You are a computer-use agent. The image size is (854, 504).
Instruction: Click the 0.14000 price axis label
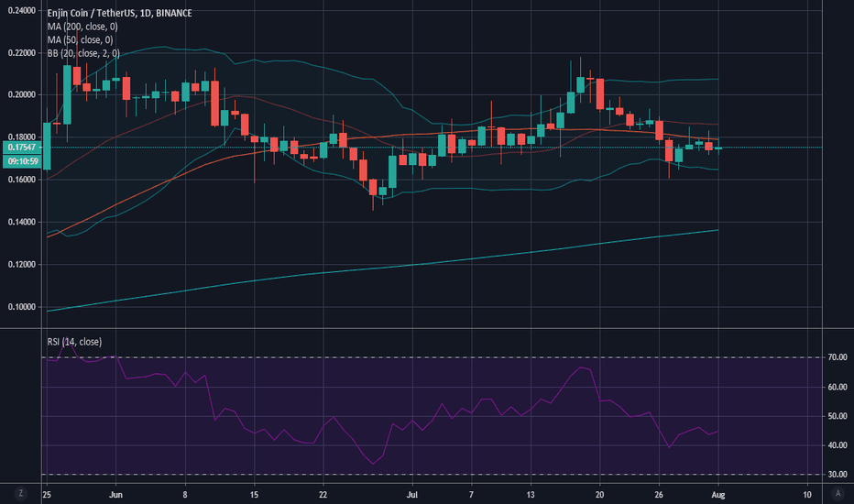pyautogui.click(x=22, y=223)
